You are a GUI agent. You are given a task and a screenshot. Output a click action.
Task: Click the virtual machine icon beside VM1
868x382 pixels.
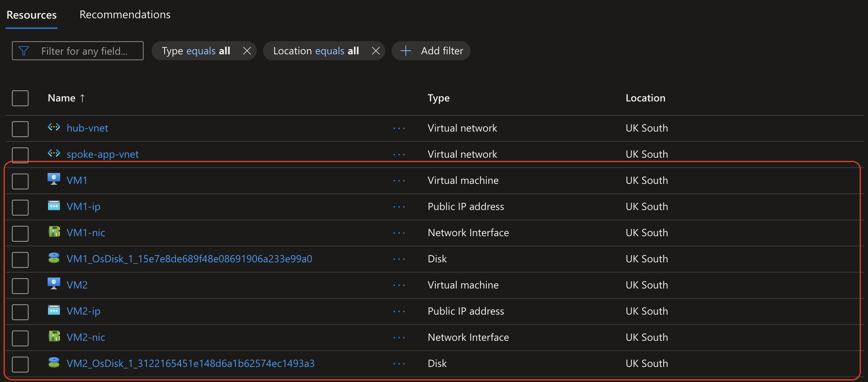tap(54, 179)
